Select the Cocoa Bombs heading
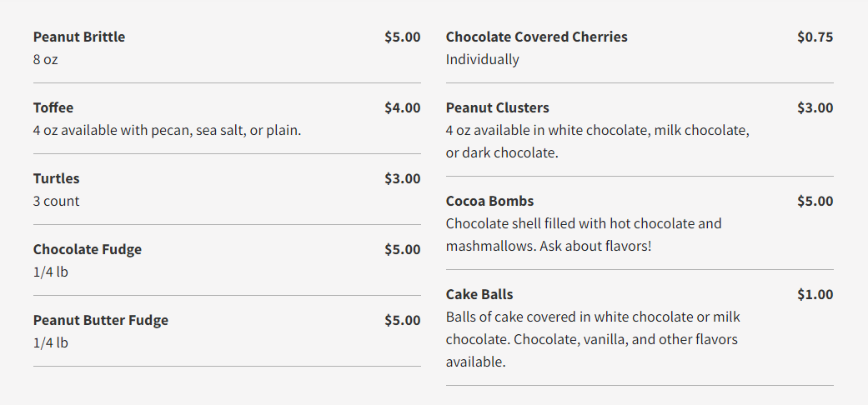This screenshot has height=405, width=868. tap(489, 201)
